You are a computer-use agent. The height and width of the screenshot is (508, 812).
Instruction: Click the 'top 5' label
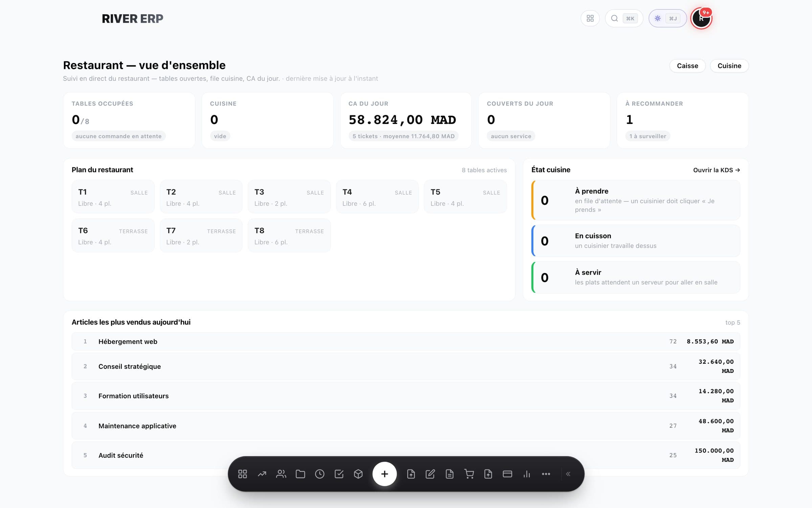(x=732, y=322)
